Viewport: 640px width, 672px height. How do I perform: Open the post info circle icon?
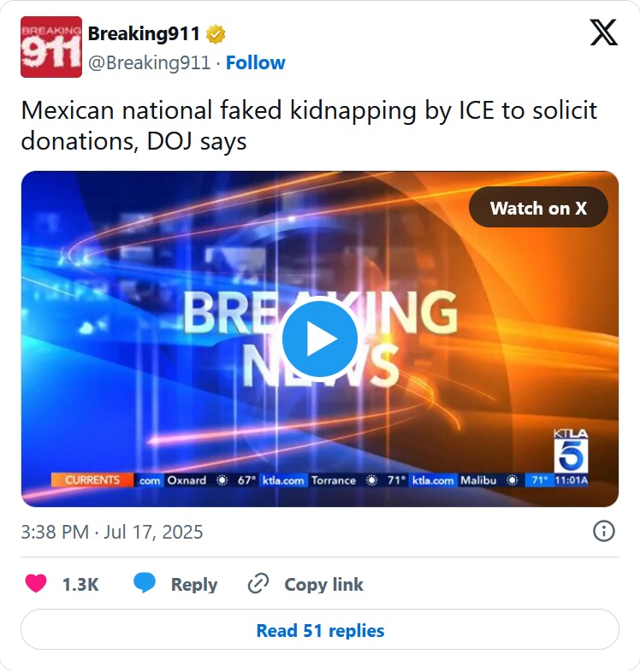click(x=603, y=532)
